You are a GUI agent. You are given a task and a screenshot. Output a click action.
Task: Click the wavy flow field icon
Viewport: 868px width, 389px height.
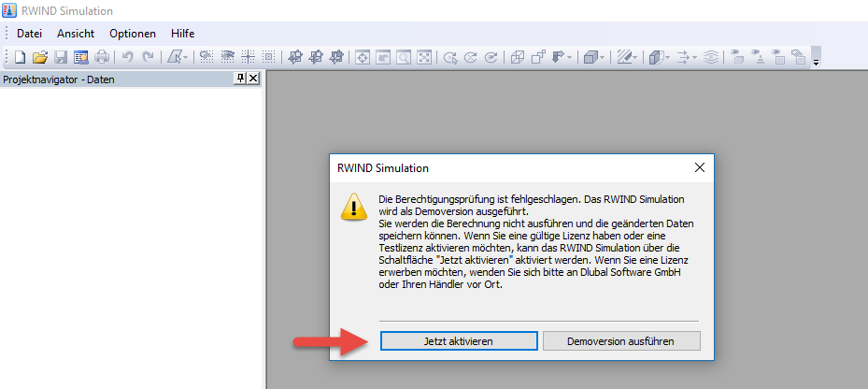[x=711, y=56]
